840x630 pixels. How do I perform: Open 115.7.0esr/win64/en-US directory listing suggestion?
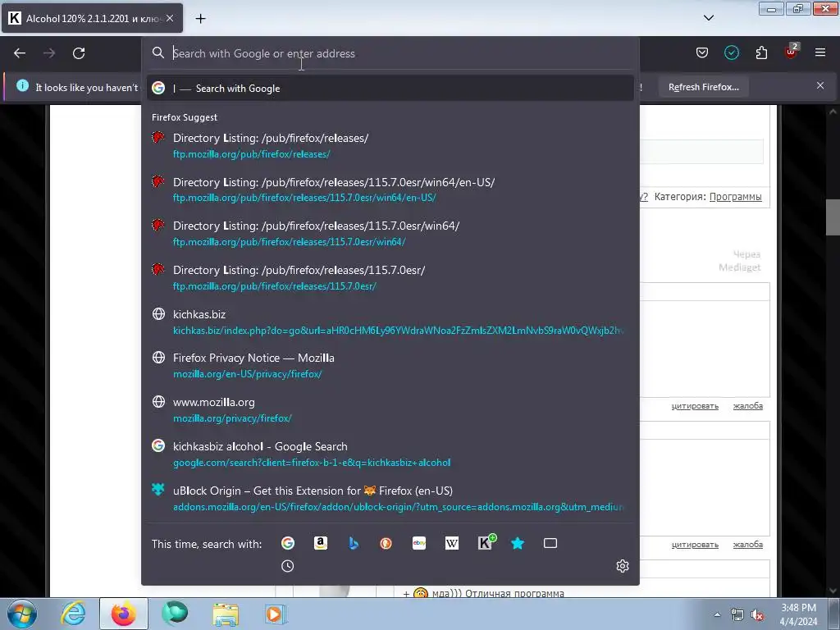click(x=390, y=189)
